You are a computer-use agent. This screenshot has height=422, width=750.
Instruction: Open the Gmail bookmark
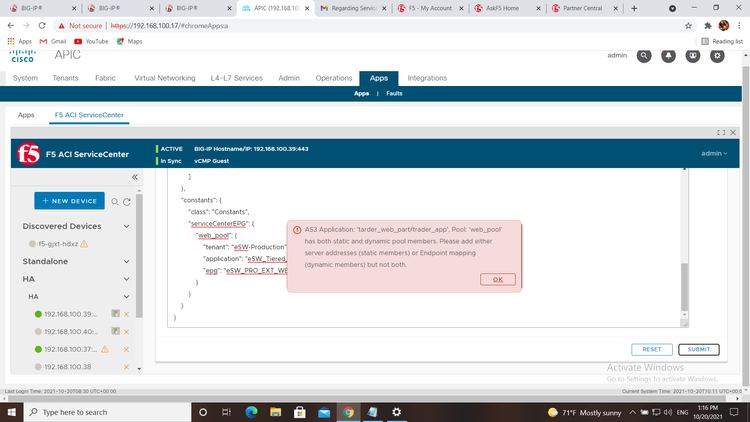pos(53,42)
